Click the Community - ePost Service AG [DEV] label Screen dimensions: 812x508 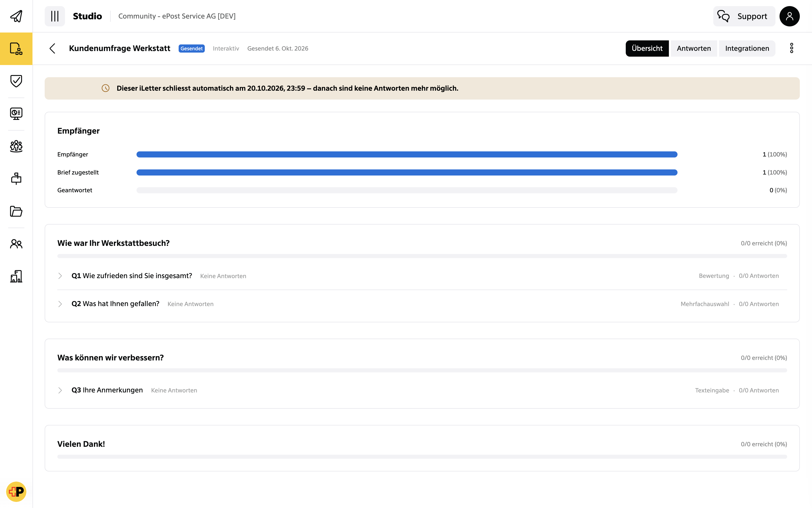click(x=177, y=16)
